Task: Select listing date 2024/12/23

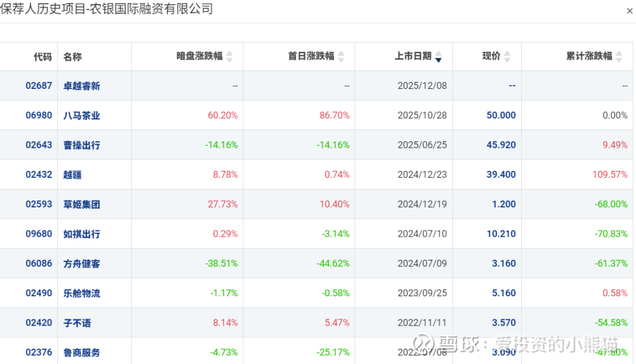Action: 422,174
